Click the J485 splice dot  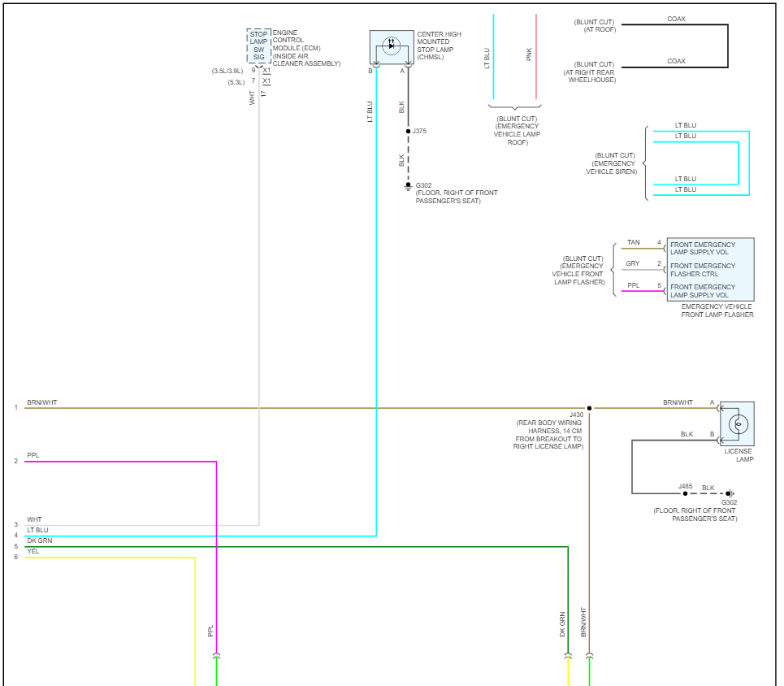pos(685,493)
